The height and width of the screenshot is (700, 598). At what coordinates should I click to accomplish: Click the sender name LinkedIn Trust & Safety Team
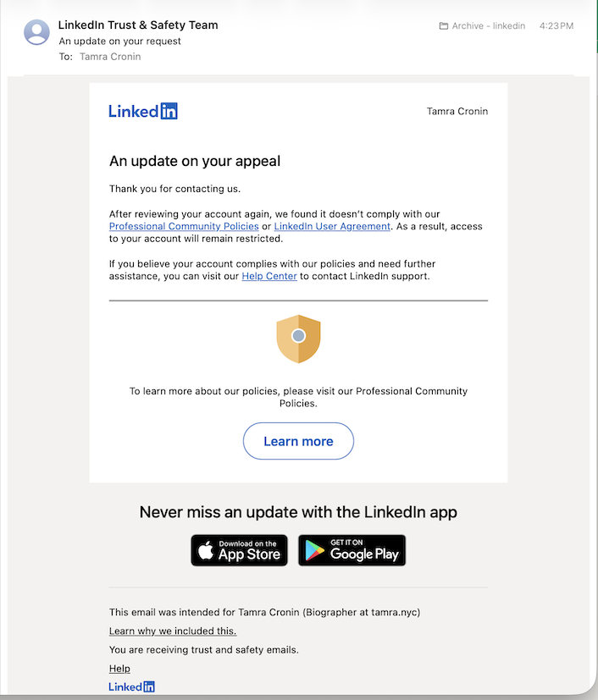click(138, 25)
